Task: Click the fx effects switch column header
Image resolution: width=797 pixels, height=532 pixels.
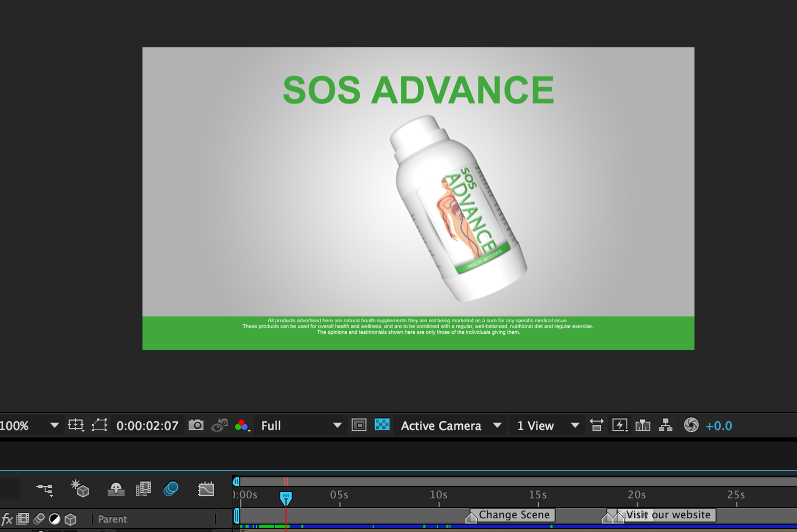Action: click(x=7, y=519)
